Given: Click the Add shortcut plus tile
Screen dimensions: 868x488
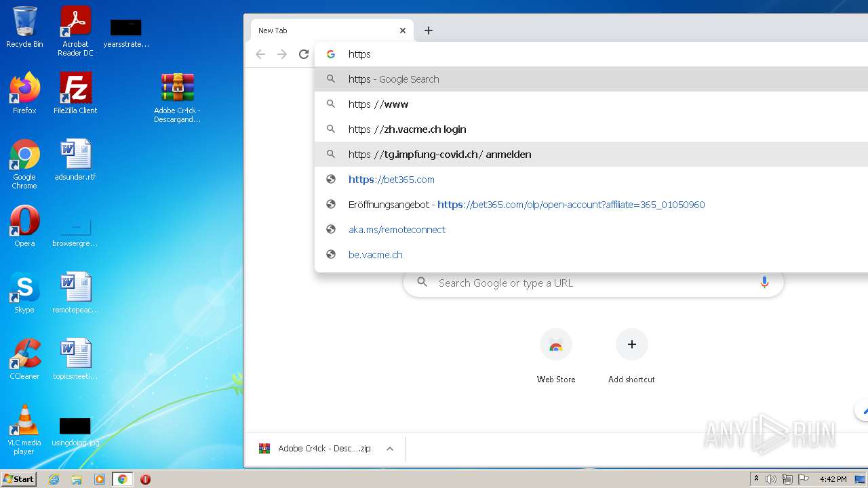Looking at the screenshot, I should (x=631, y=357).
